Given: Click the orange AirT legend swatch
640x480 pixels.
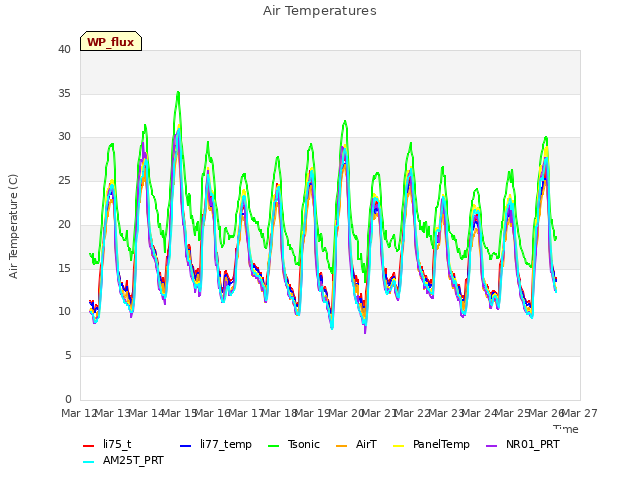Looking at the screenshot, I should click(x=342, y=446).
